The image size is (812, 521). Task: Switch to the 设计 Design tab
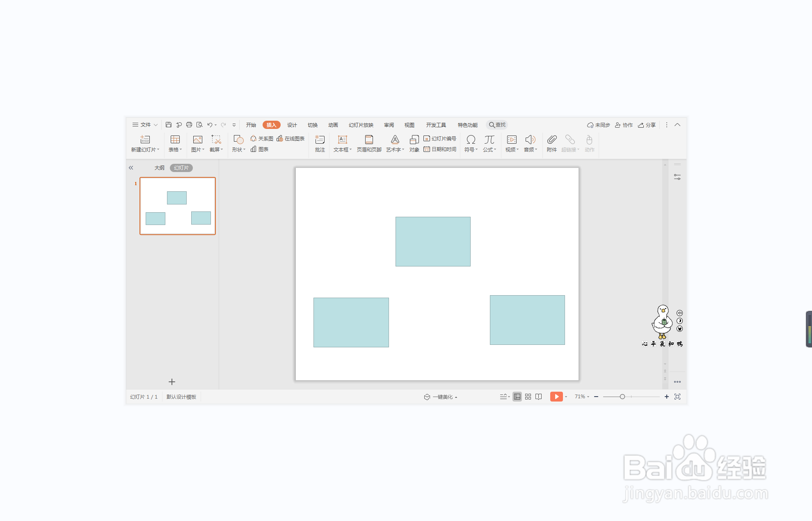[292, 125]
